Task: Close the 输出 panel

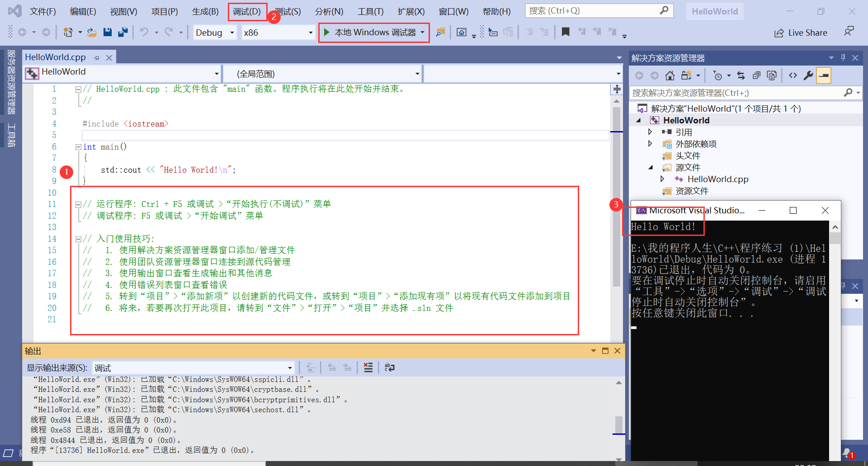Action: point(617,351)
